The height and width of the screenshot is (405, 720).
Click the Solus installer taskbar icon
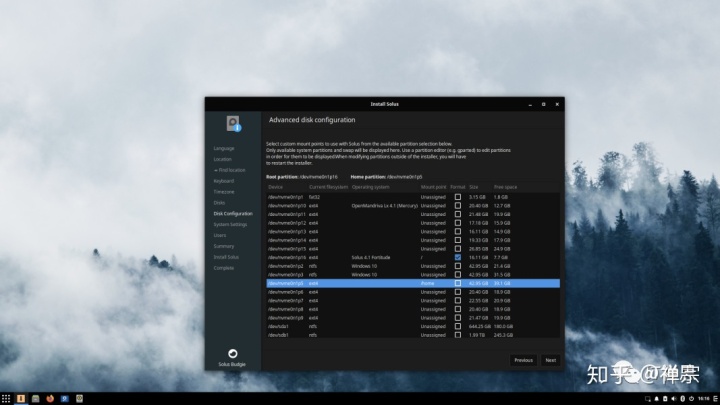pyautogui.click(x=21, y=399)
